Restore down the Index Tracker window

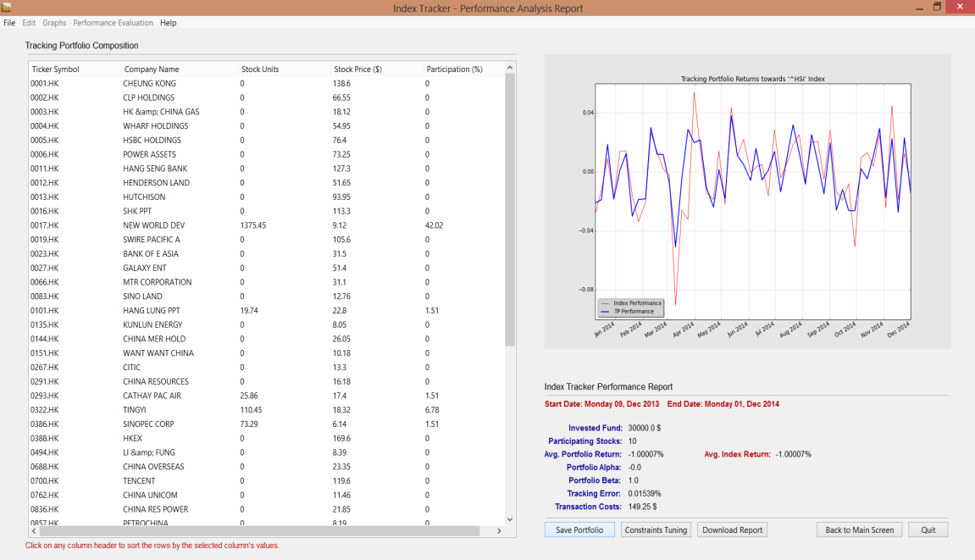(x=937, y=7)
